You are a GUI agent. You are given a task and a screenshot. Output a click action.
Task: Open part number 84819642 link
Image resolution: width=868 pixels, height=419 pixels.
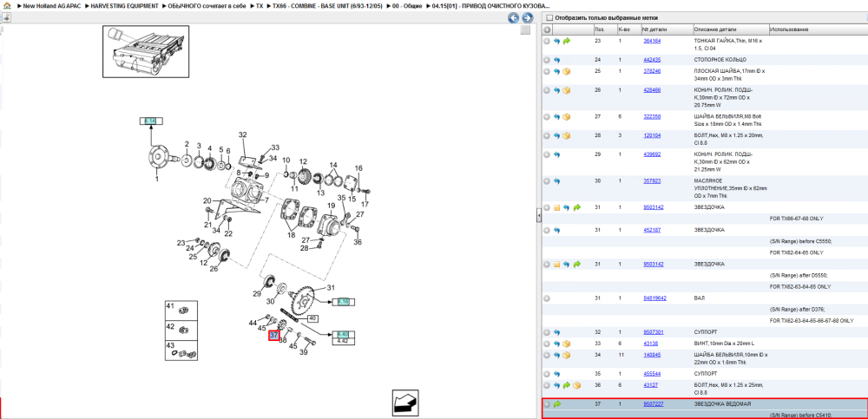654,298
